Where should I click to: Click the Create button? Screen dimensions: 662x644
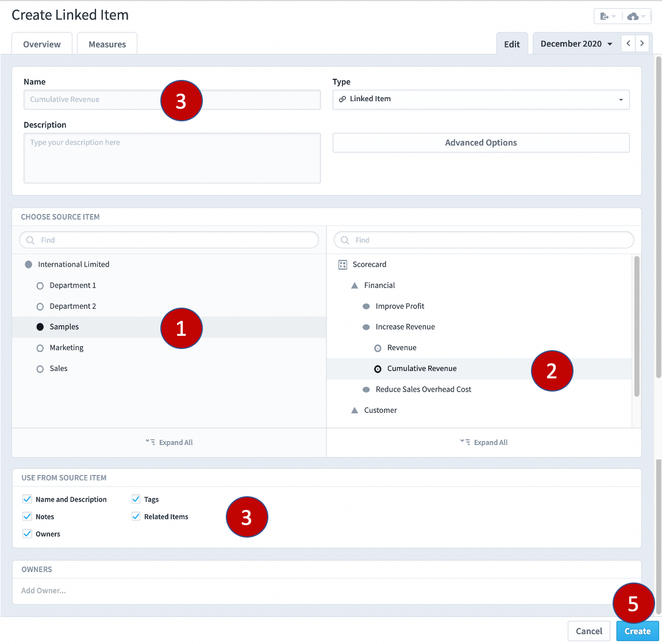point(637,631)
